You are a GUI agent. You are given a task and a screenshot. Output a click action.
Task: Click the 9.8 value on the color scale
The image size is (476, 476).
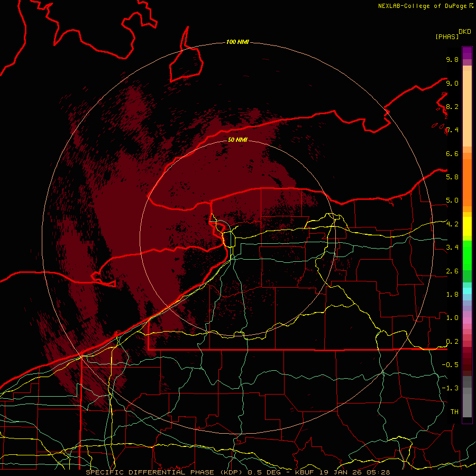(x=452, y=59)
